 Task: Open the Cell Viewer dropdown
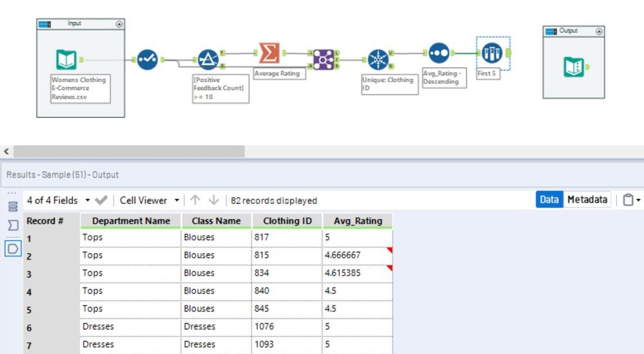point(177,201)
